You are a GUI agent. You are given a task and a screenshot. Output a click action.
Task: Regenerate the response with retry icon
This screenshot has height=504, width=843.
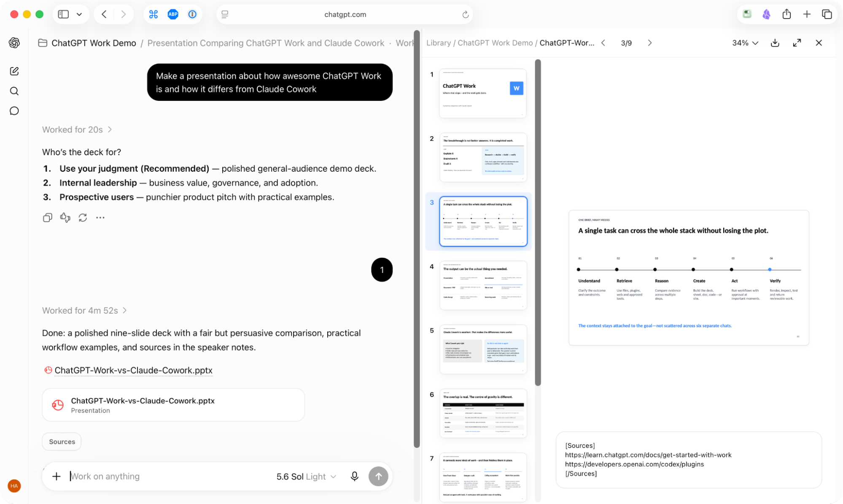point(83,218)
